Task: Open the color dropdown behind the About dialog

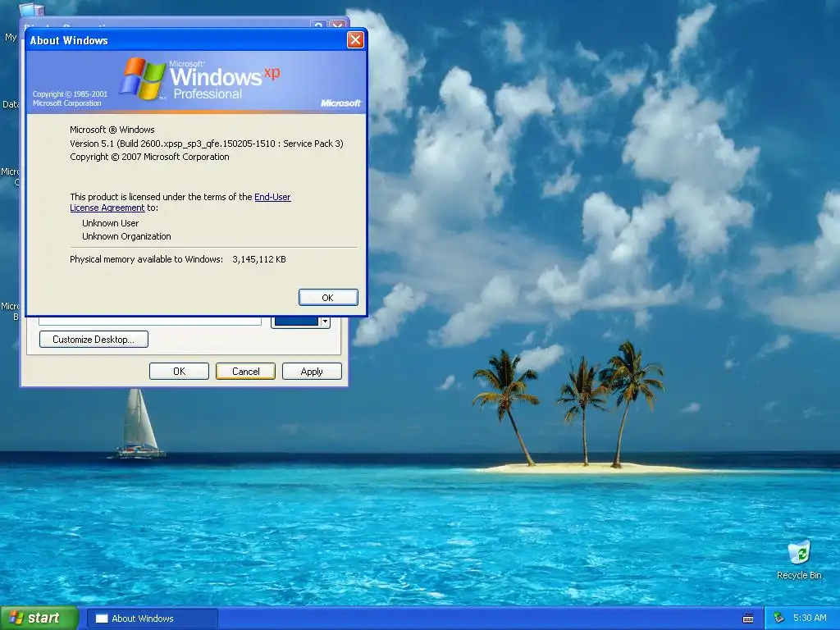Action: [x=325, y=322]
